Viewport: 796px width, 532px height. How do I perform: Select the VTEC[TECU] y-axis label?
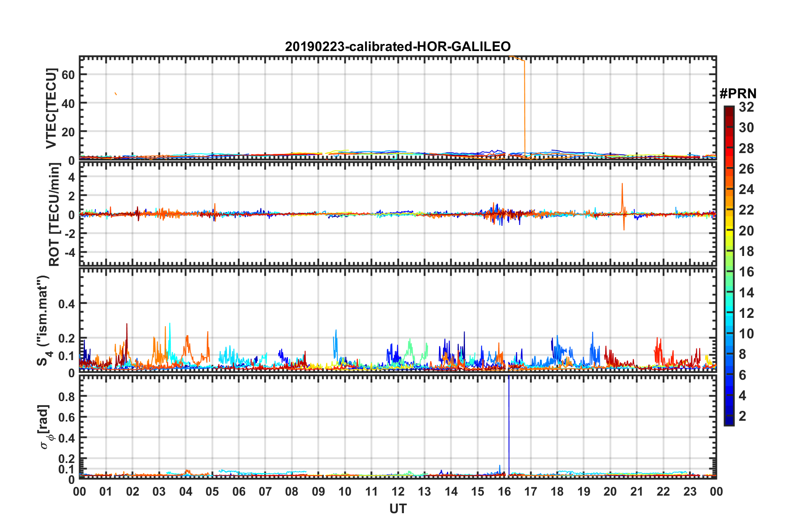pyautogui.click(x=51, y=109)
